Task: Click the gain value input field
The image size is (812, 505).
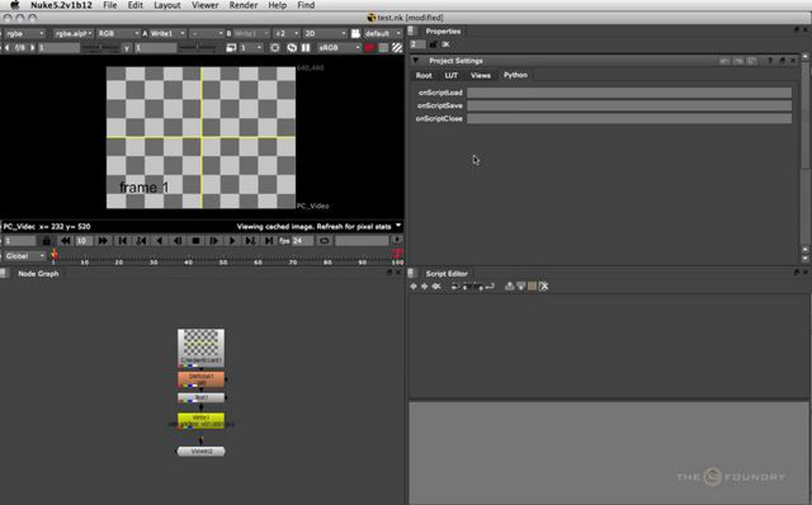Action: point(59,48)
